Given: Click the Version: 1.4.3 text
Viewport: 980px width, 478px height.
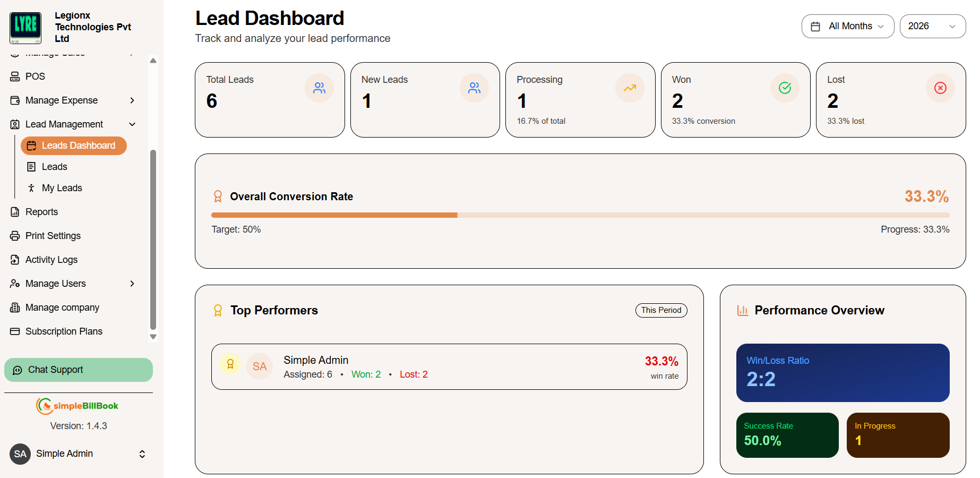Looking at the screenshot, I should click(79, 426).
